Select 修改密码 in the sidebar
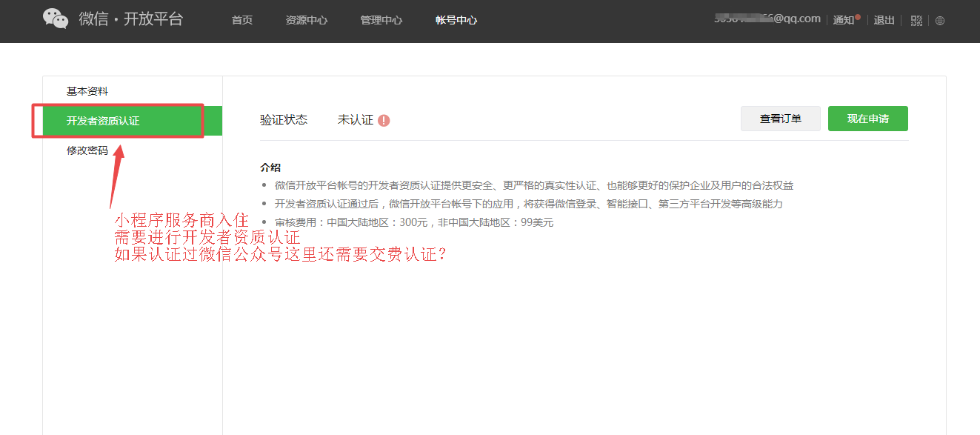 tap(87, 150)
